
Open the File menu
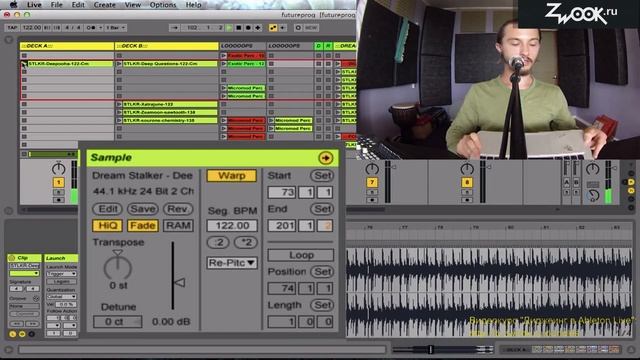(x=56, y=5)
